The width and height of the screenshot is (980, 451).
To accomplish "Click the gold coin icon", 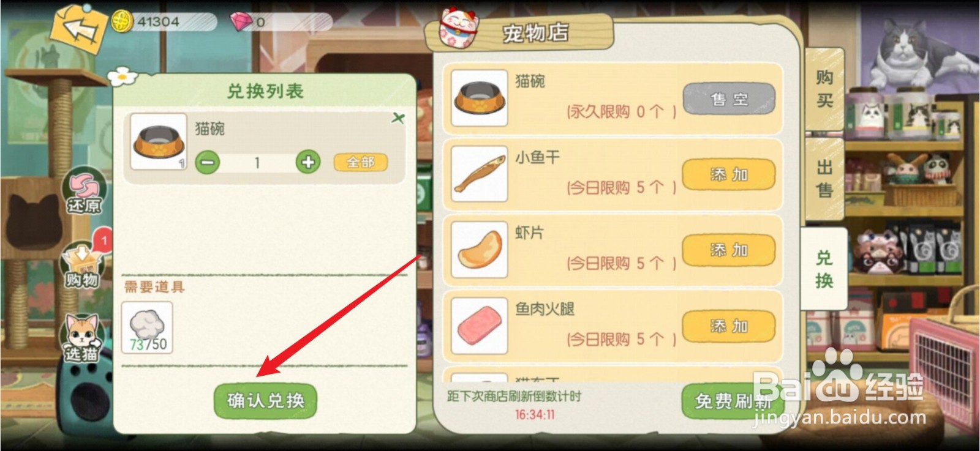I will pyautogui.click(x=123, y=22).
